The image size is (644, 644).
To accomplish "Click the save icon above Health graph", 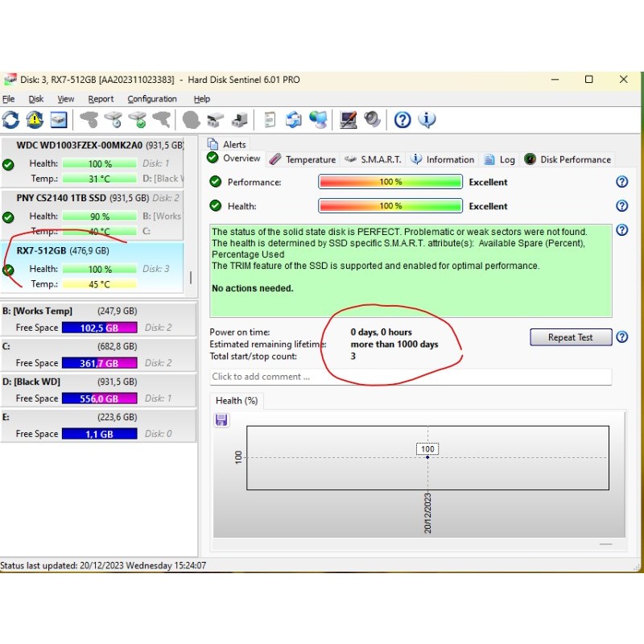I will (x=221, y=419).
